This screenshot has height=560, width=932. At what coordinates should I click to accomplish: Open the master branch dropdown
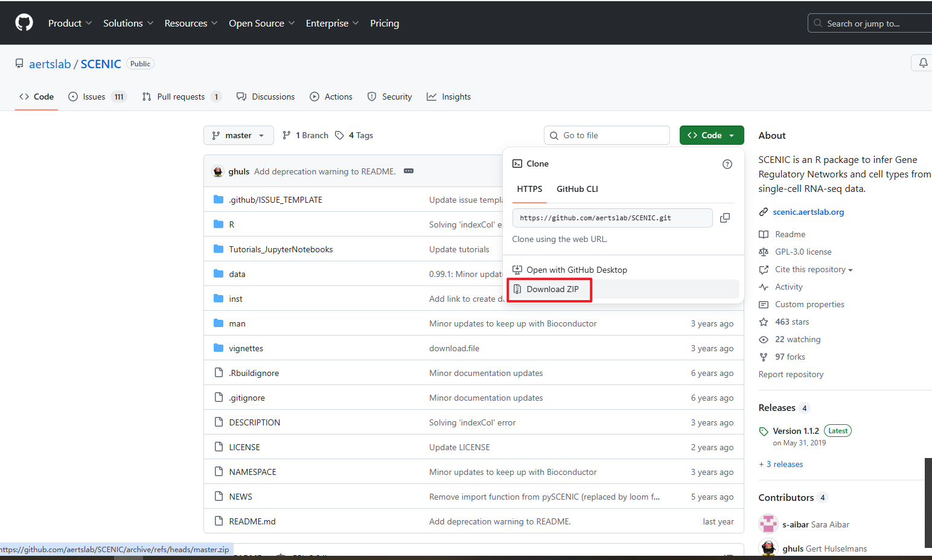pos(238,135)
